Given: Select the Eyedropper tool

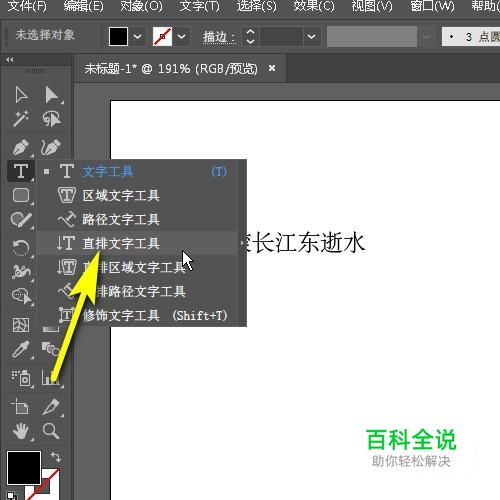Looking at the screenshot, I should point(21,349).
